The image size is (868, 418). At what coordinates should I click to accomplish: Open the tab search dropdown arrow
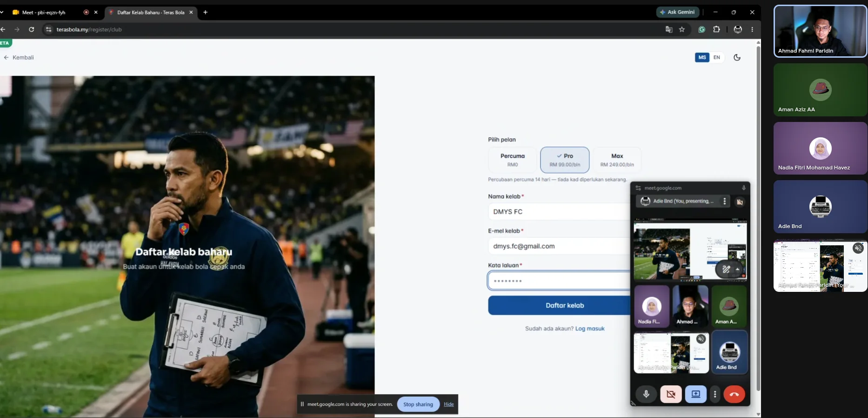2,13
